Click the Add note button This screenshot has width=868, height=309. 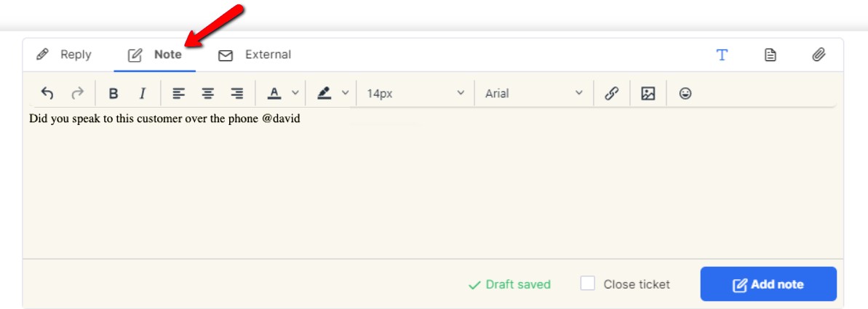tap(768, 284)
